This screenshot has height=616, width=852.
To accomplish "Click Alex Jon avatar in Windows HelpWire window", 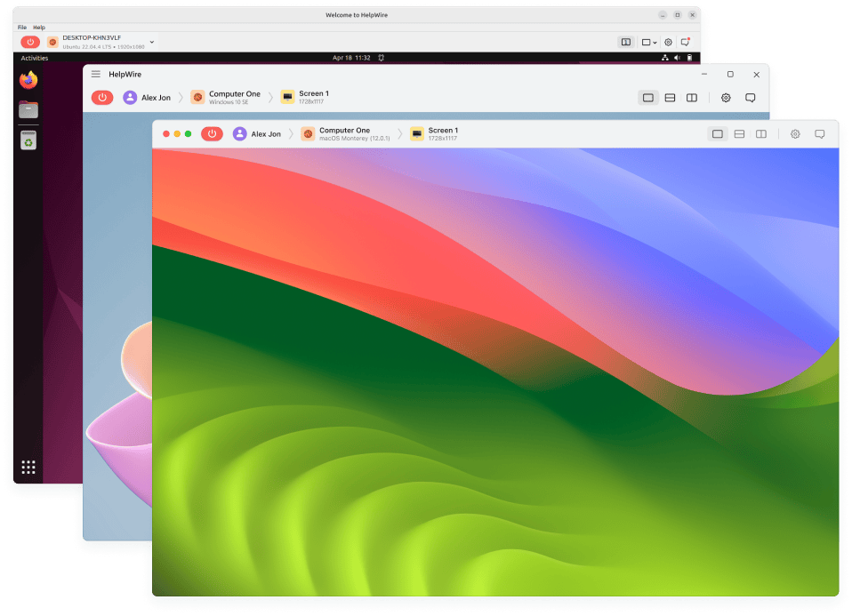I will click(x=130, y=97).
